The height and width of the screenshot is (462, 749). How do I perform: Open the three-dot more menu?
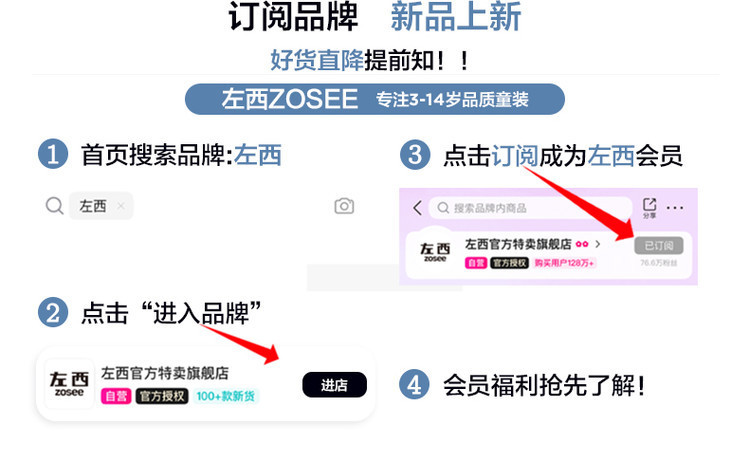coord(674,208)
